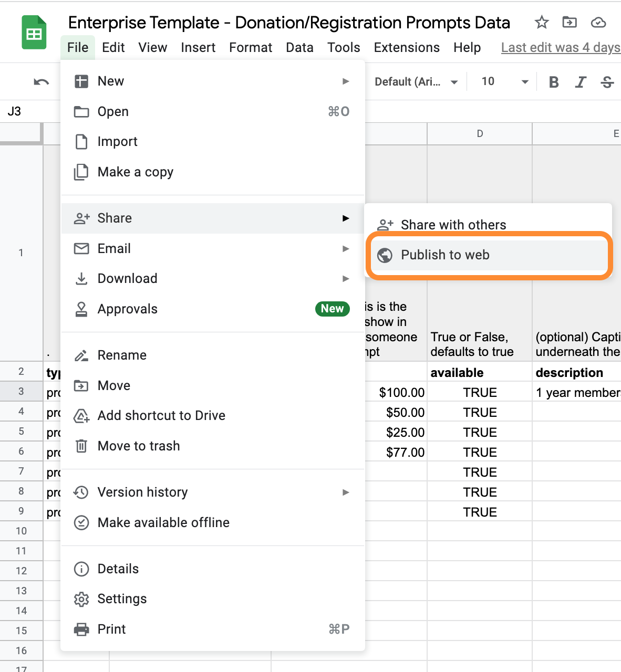The image size is (621, 672).
Task: Open the font family dropdown
Action: pyautogui.click(x=416, y=82)
